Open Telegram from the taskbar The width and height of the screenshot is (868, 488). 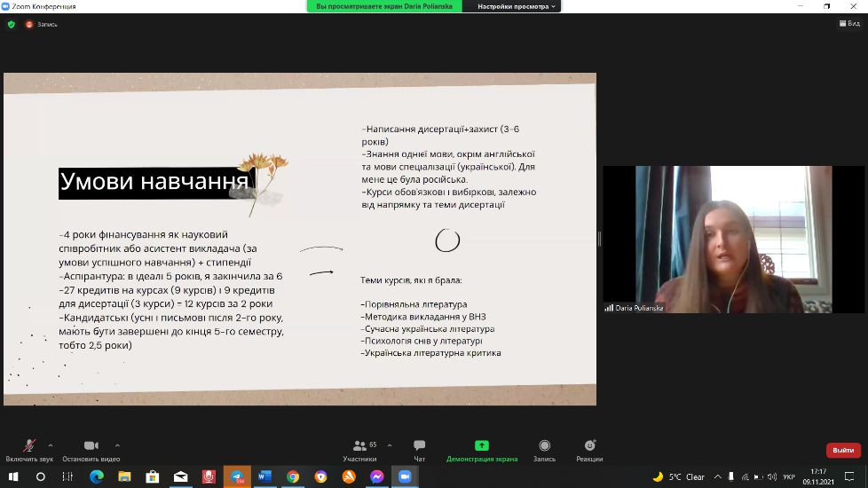[236, 476]
